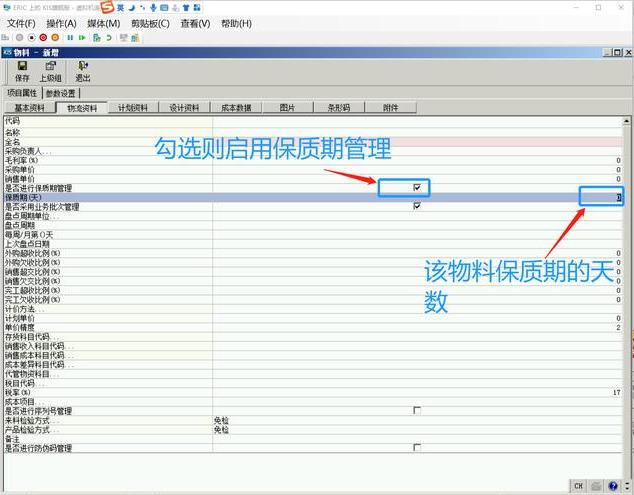
Task: Click the grey Start virtual machine icon
Action: 19,38
